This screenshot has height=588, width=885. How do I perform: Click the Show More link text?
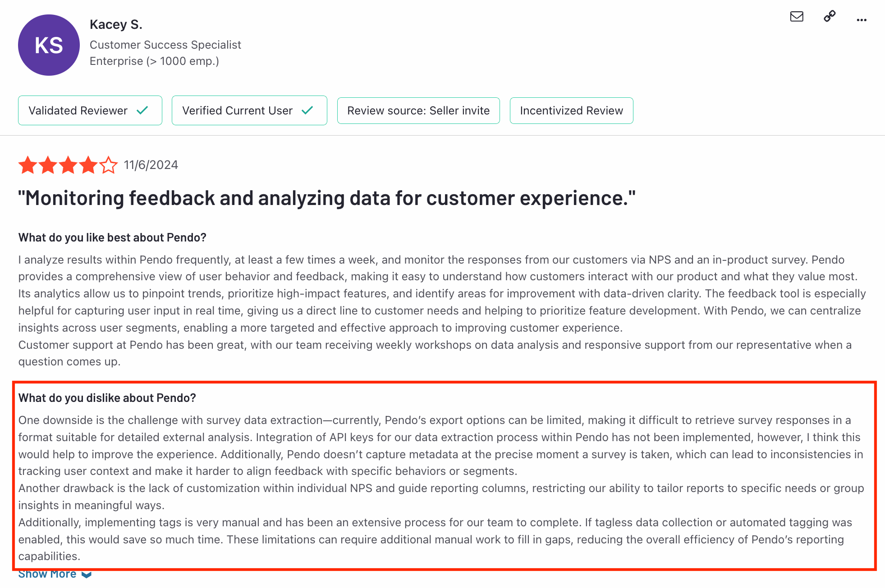(47, 574)
